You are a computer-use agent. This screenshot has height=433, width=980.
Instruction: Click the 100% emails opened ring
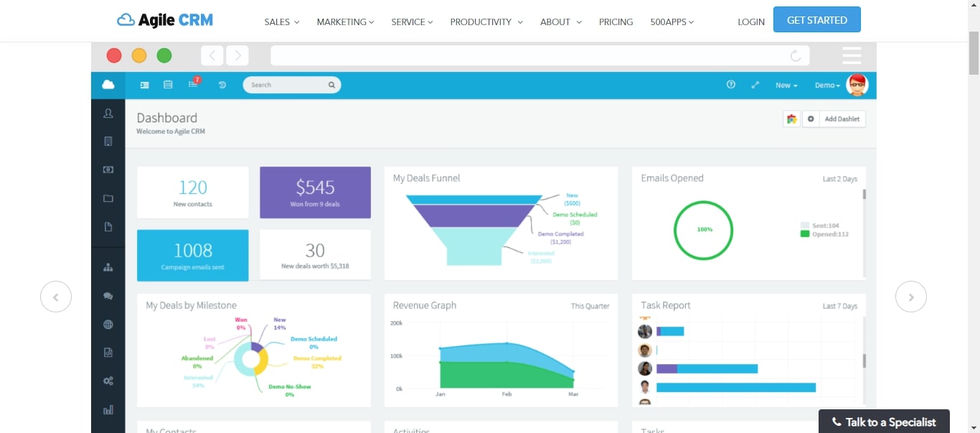pyautogui.click(x=705, y=230)
